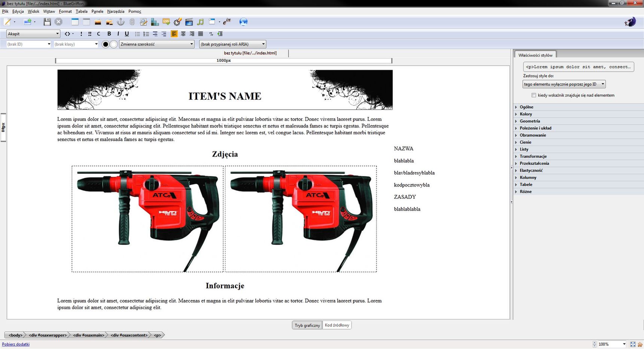
Task: Click the indent-right lines icon before align left
Action: [164, 34]
